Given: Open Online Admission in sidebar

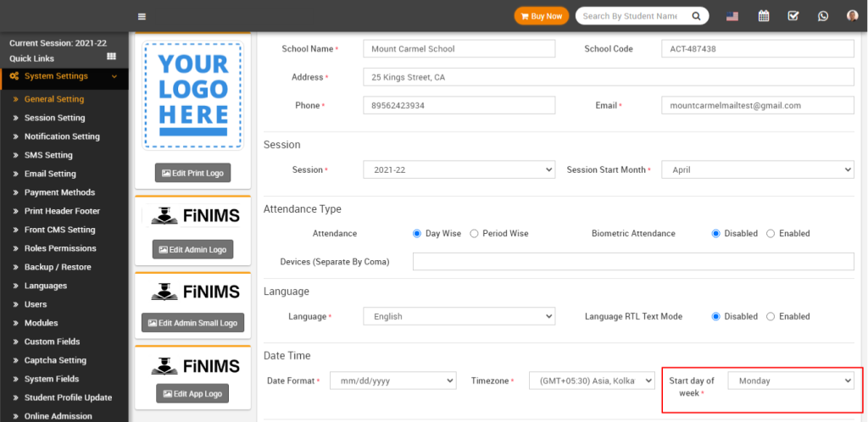Looking at the screenshot, I should click(x=58, y=416).
